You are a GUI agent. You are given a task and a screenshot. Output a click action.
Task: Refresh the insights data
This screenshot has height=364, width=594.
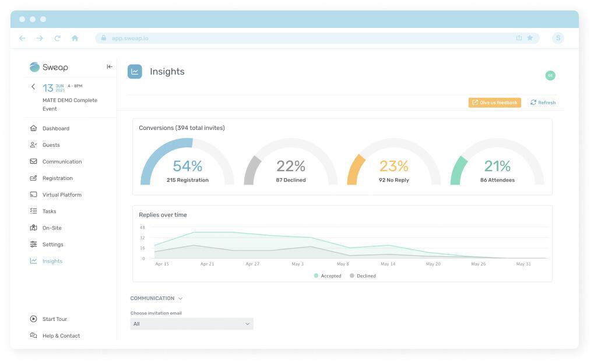pos(543,103)
